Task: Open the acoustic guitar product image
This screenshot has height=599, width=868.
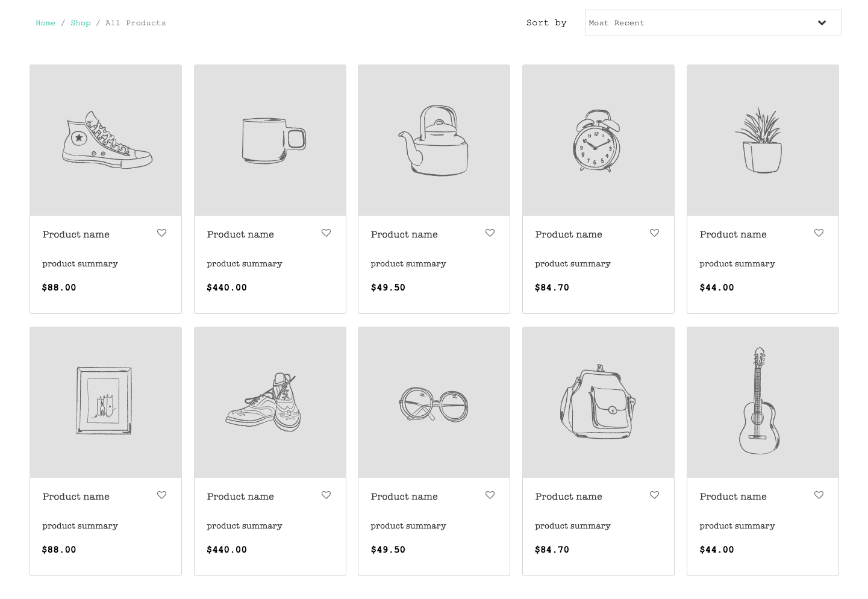Action: 763,402
